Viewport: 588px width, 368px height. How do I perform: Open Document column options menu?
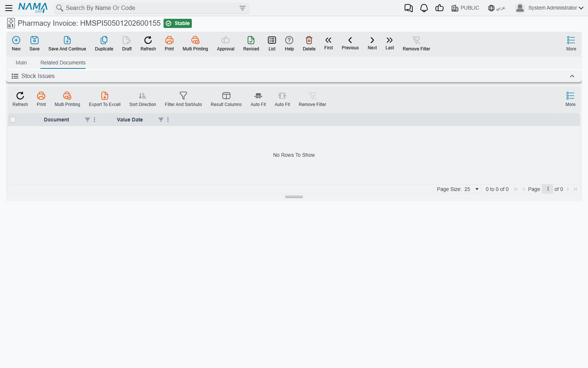point(95,120)
